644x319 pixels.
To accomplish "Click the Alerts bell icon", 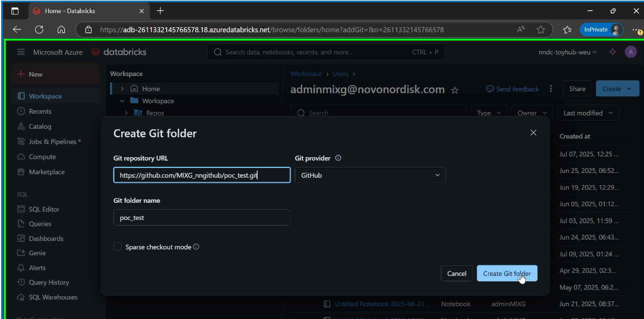I will [21, 268].
